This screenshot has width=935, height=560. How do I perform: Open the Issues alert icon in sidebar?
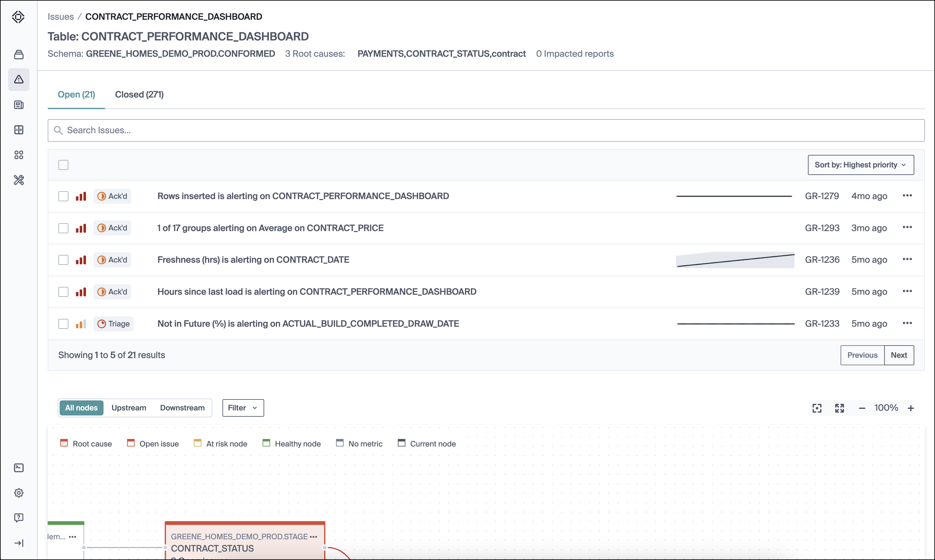pos(19,80)
